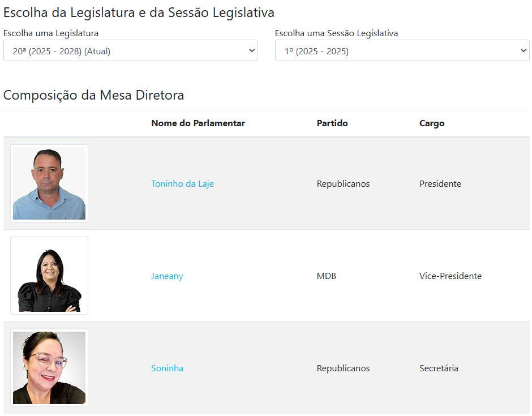Click the "Nome do Parlamentar" column header
The height and width of the screenshot is (416, 532).
198,123
